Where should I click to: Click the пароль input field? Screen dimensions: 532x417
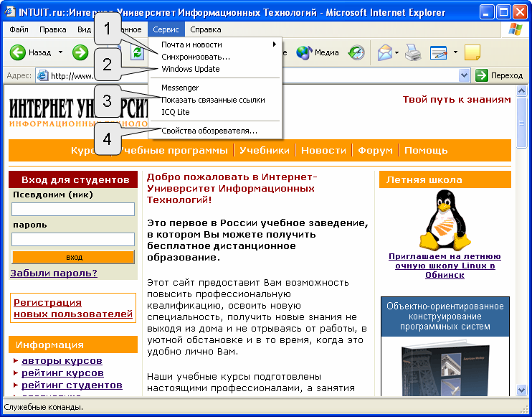(x=73, y=239)
